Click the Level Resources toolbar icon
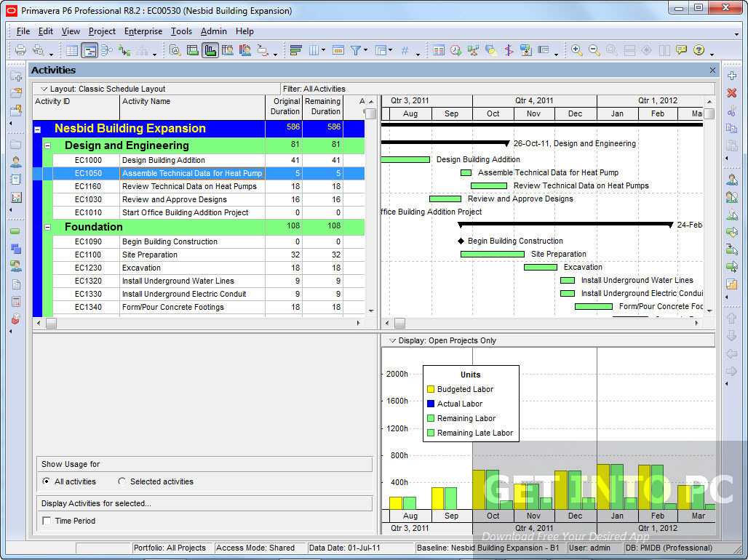This screenshot has height=560, width=748. (473, 50)
